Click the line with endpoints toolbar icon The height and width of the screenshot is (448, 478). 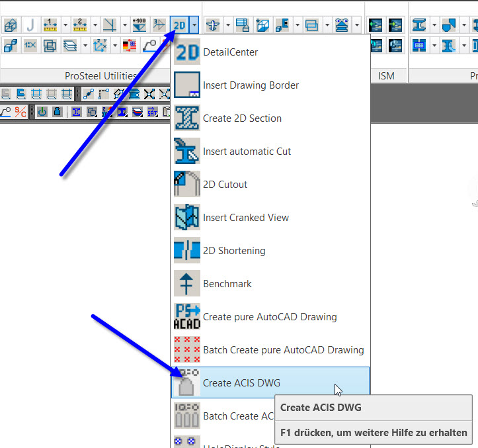[89, 95]
